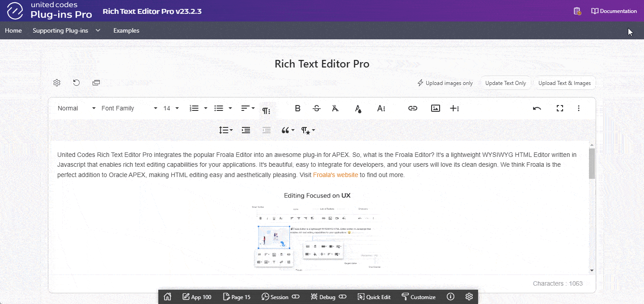Open the clipboard icon in the header

[x=577, y=11]
